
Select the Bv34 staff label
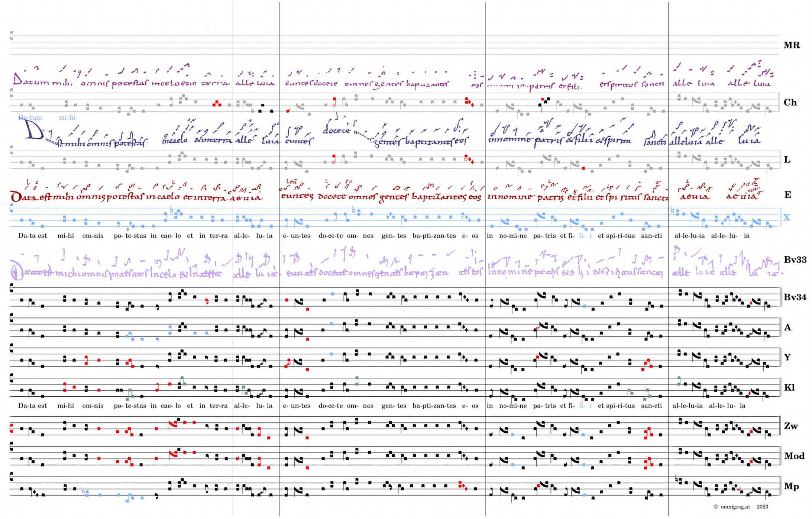[795, 297]
